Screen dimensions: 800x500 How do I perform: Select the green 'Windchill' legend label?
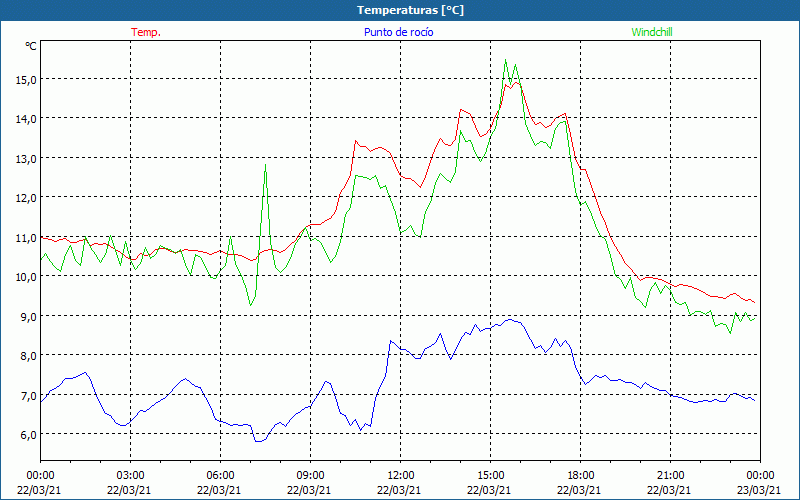pyautogui.click(x=652, y=32)
